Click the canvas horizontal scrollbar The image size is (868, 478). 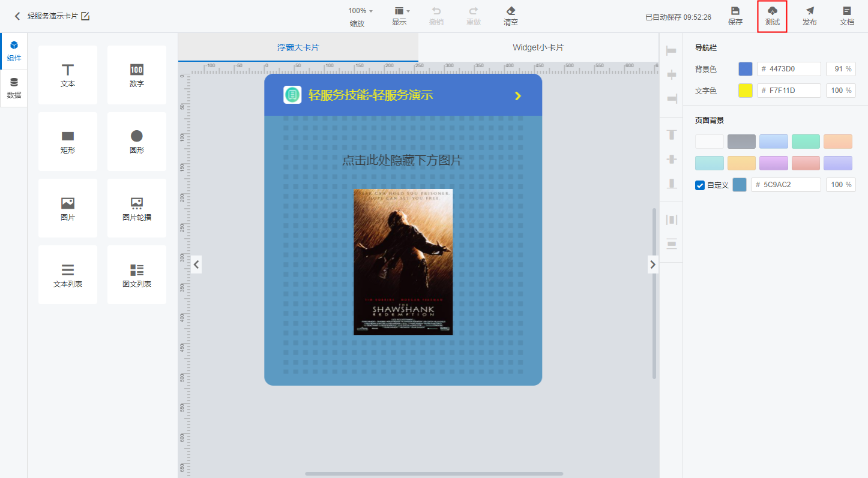(x=434, y=474)
